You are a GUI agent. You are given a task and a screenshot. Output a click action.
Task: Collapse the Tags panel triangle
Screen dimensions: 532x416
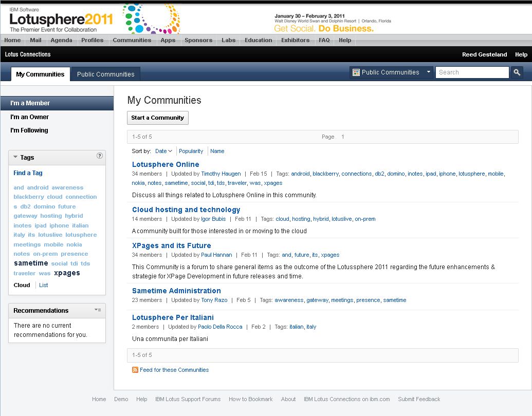[x=15, y=157]
